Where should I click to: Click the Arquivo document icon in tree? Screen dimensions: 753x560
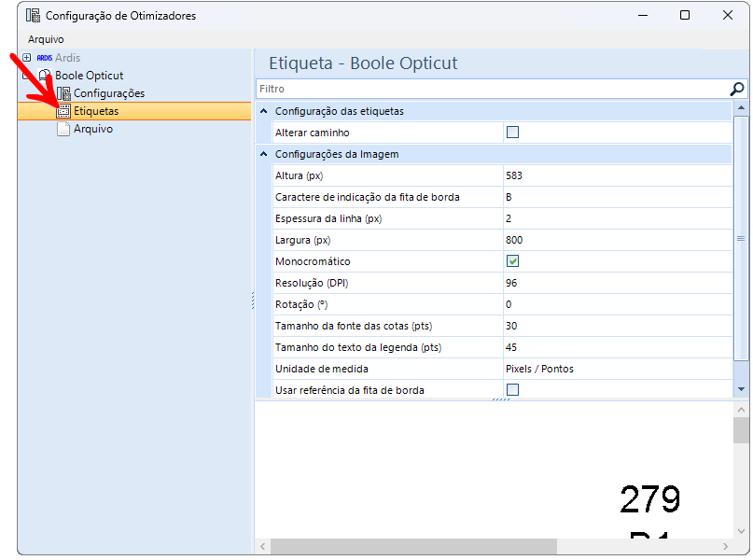point(63,129)
